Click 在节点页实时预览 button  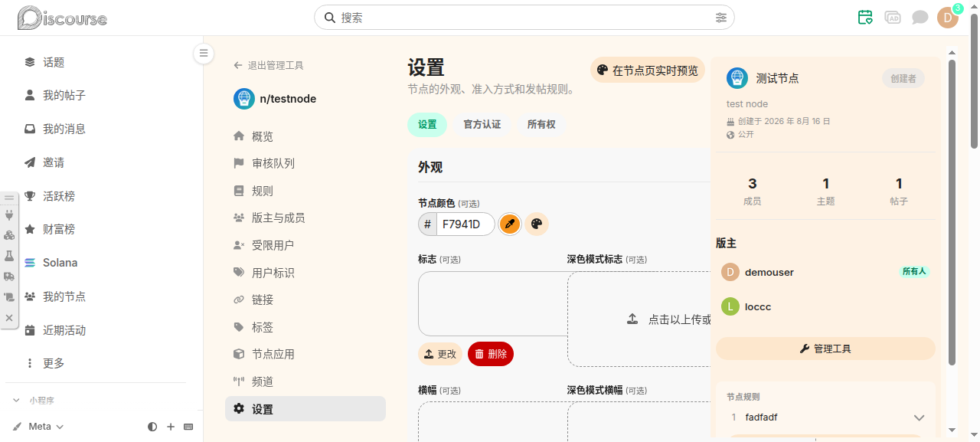point(648,70)
